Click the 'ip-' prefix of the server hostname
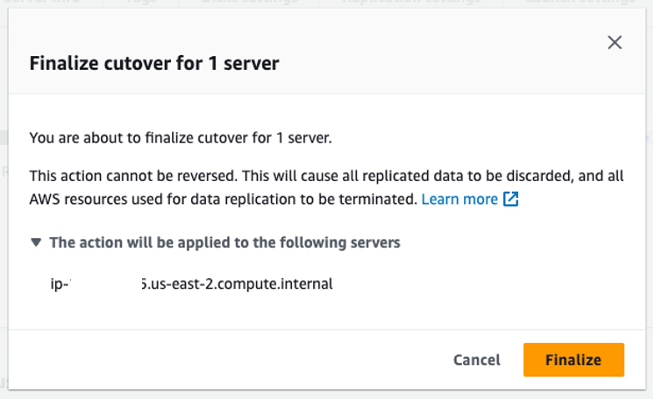 (x=60, y=285)
